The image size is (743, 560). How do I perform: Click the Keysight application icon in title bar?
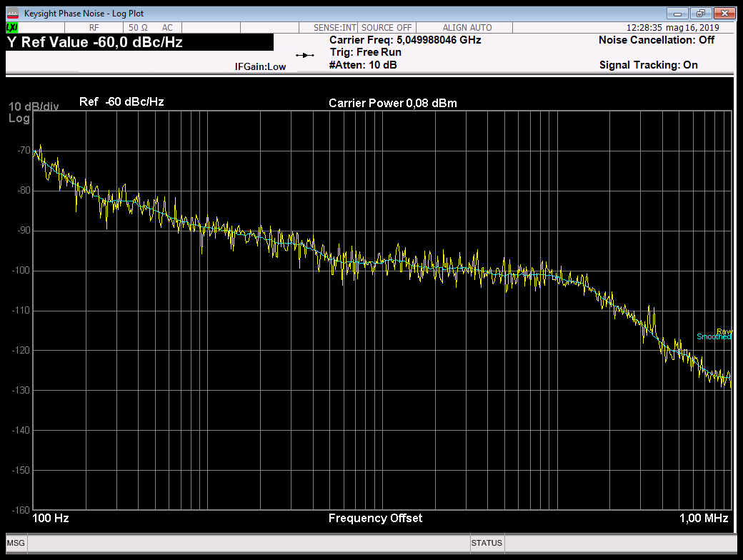[x=13, y=13]
